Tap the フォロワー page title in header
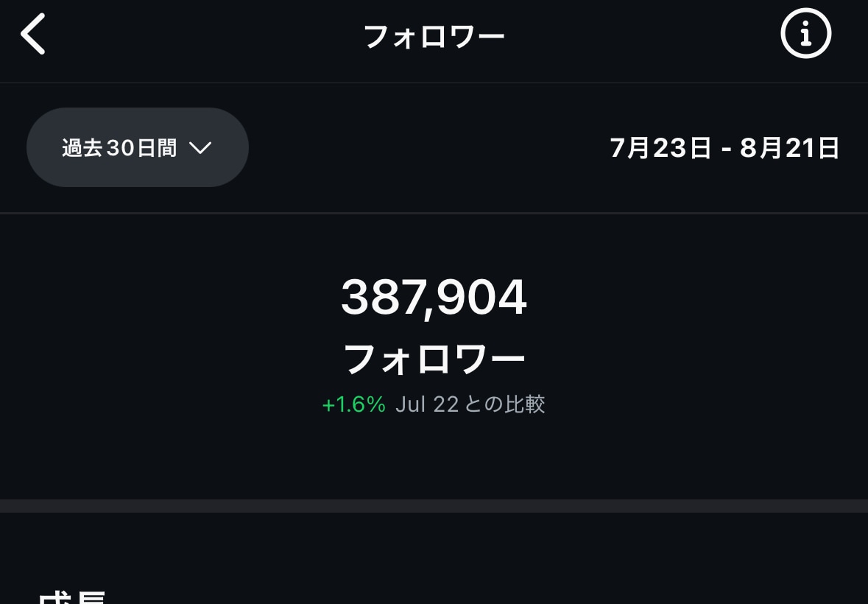Image resolution: width=868 pixels, height=604 pixels. (434, 37)
